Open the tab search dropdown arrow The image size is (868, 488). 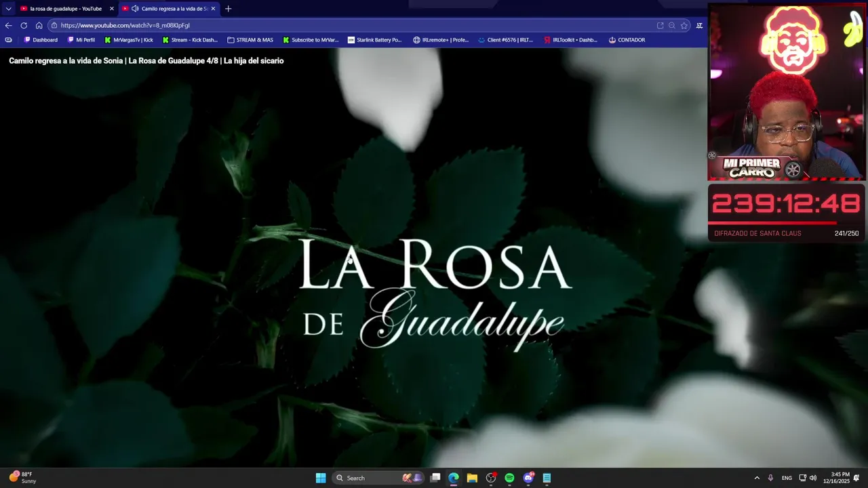point(8,9)
